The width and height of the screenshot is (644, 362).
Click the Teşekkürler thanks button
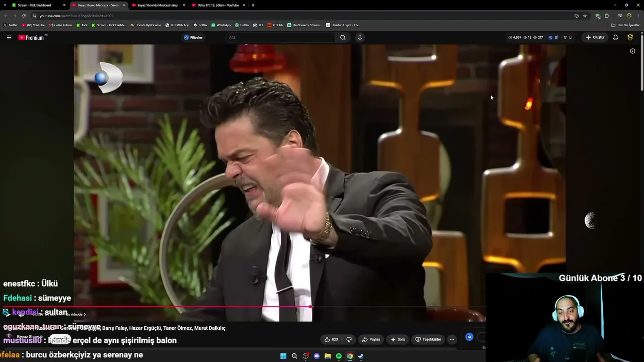click(x=428, y=339)
